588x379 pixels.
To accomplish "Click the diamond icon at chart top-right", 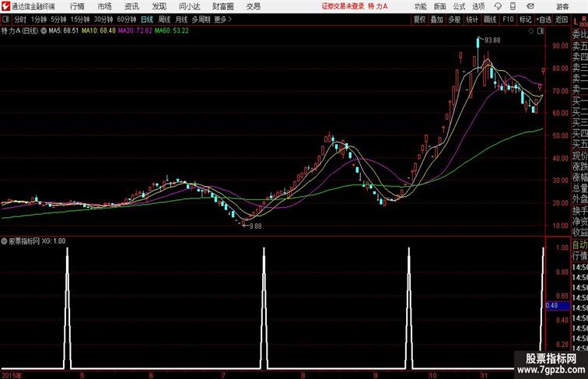I will (x=531, y=31).
